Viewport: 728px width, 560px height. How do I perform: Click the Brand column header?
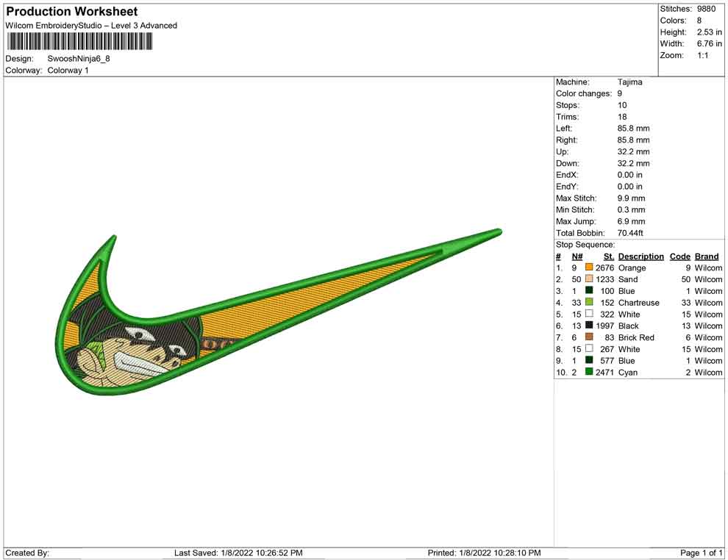pos(707,256)
